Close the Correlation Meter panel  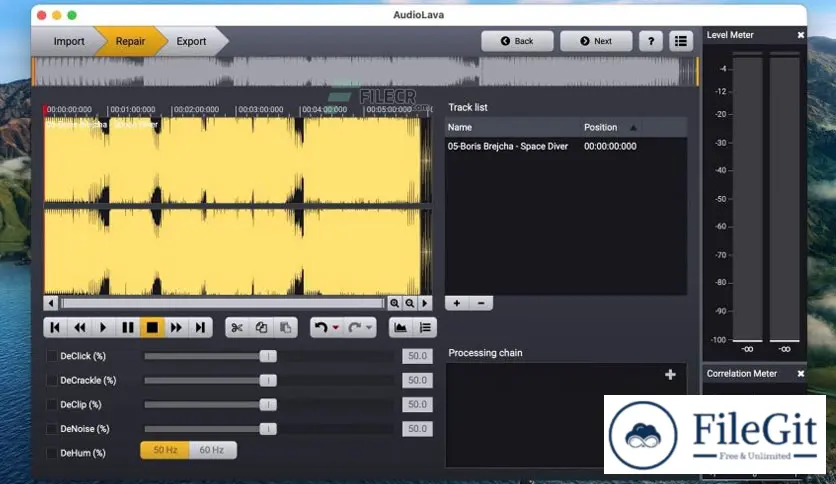pos(800,374)
